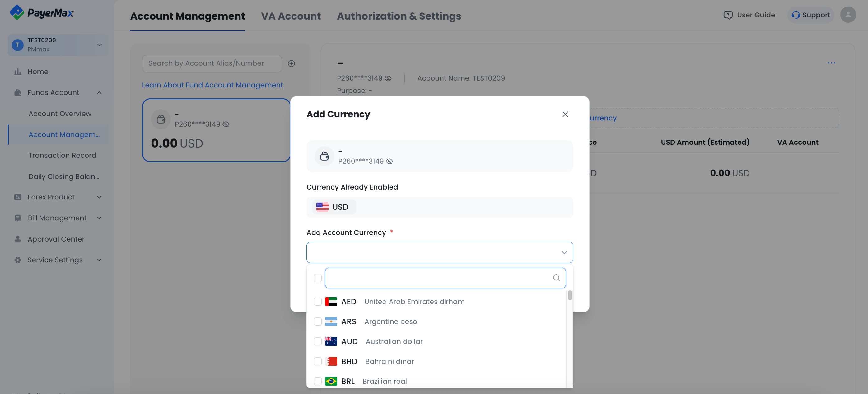Switch to the Account Management tab
This screenshot has width=868, height=394.
[187, 16]
